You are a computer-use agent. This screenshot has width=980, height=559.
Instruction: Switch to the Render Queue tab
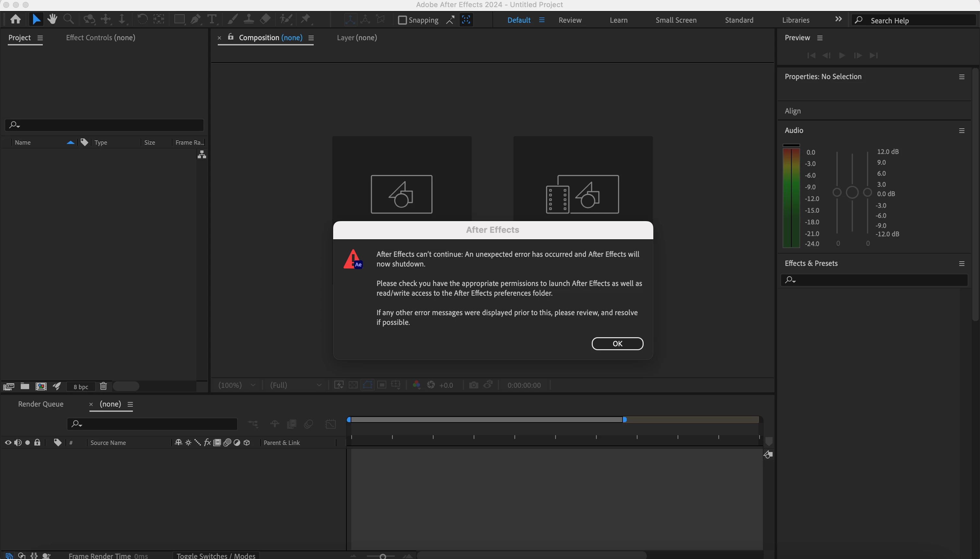click(x=41, y=404)
